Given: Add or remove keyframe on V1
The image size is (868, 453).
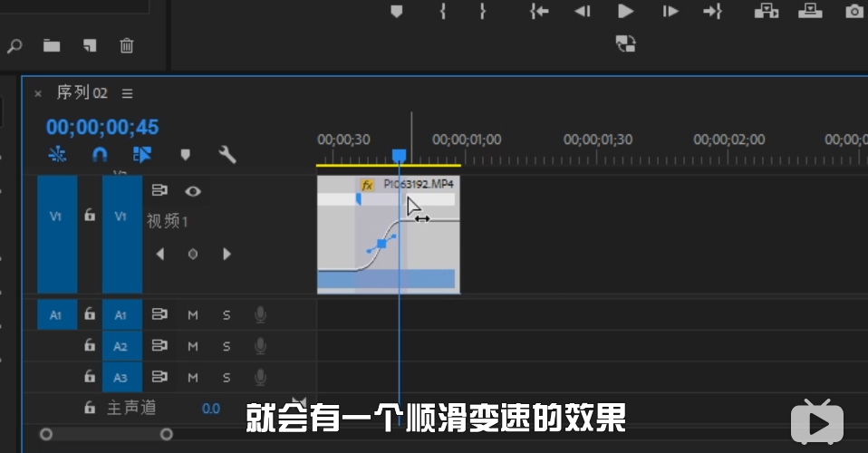Looking at the screenshot, I should point(193,255).
